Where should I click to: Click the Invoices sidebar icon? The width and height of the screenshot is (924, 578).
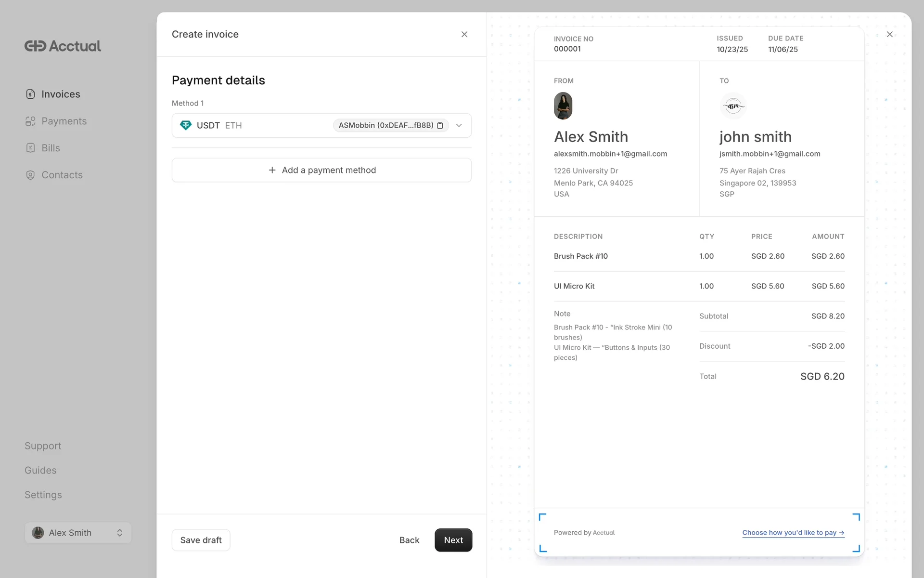coord(30,94)
